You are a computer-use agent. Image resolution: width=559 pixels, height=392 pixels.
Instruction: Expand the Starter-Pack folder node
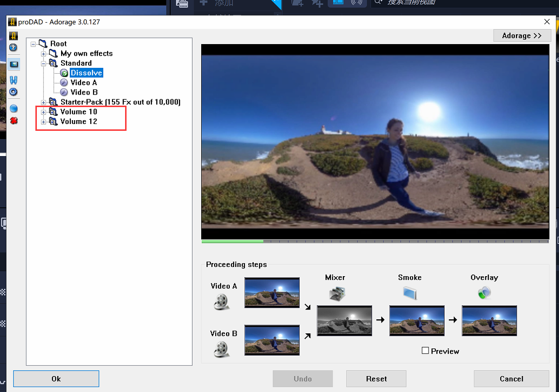(x=44, y=102)
